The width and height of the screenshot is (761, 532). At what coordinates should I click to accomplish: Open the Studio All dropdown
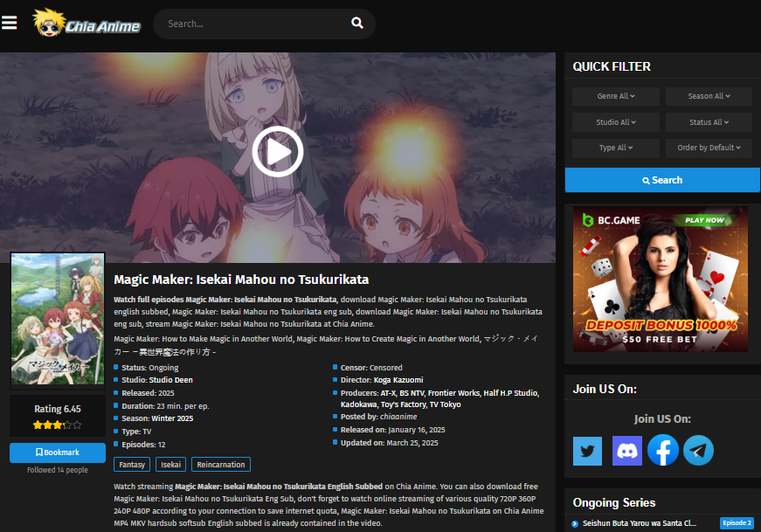[x=615, y=122]
